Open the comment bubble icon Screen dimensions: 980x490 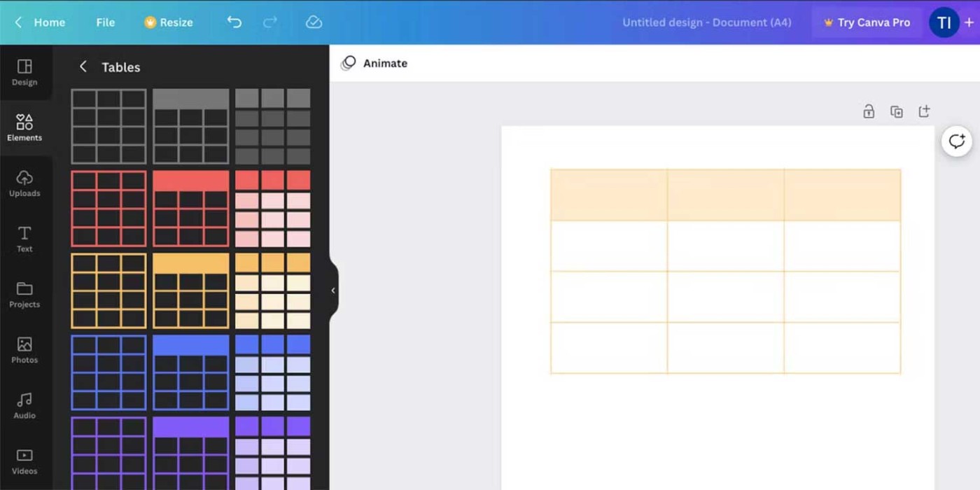pos(956,141)
